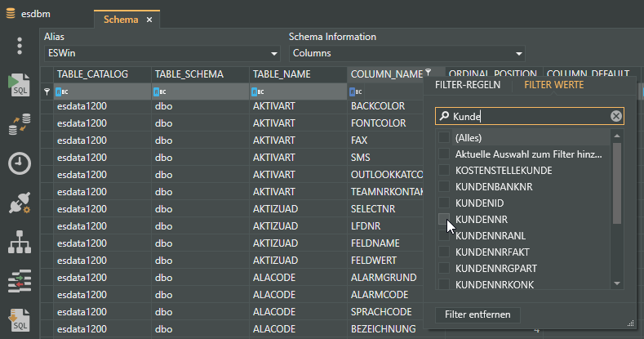Click the esdbm connection label

coord(36,14)
